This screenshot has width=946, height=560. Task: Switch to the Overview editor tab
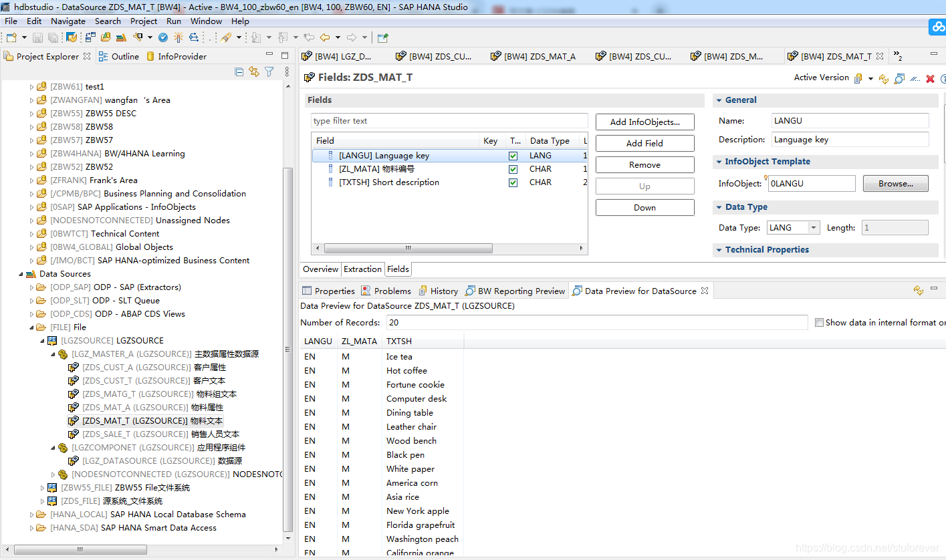point(321,269)
